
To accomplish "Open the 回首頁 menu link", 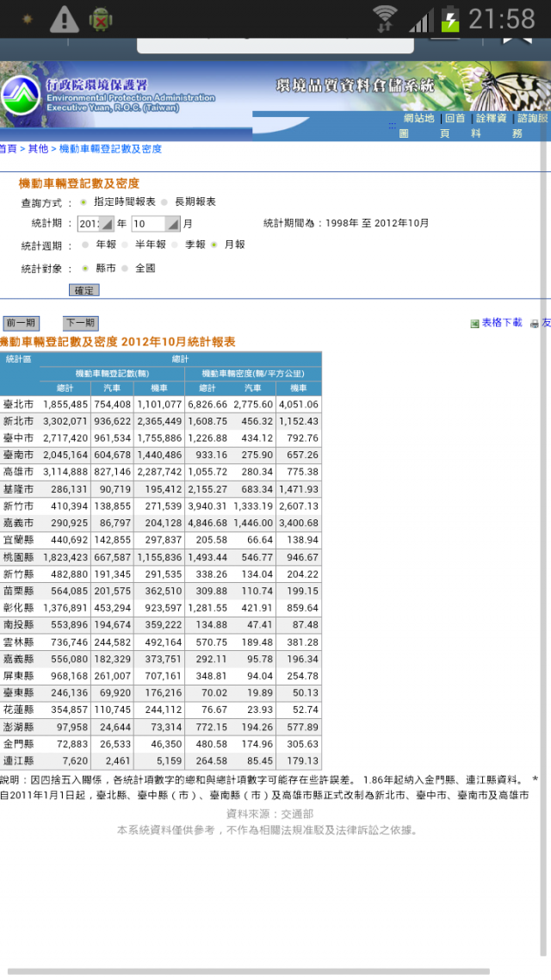I will (455, 126).
